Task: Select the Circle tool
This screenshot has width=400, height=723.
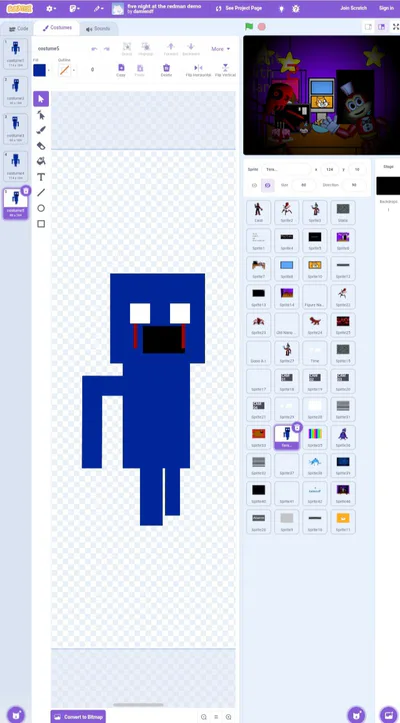Action: (x=41, y=208)
